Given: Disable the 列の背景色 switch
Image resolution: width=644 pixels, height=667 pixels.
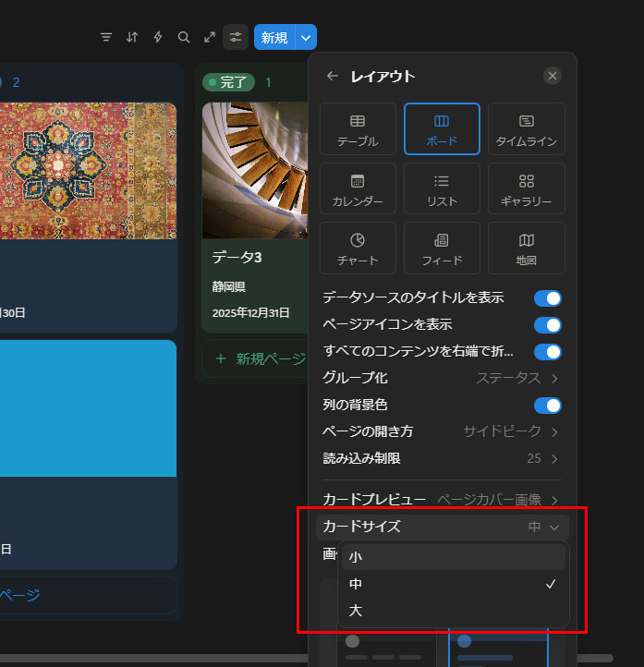Looking at the screenshot, I should [547, 406].
